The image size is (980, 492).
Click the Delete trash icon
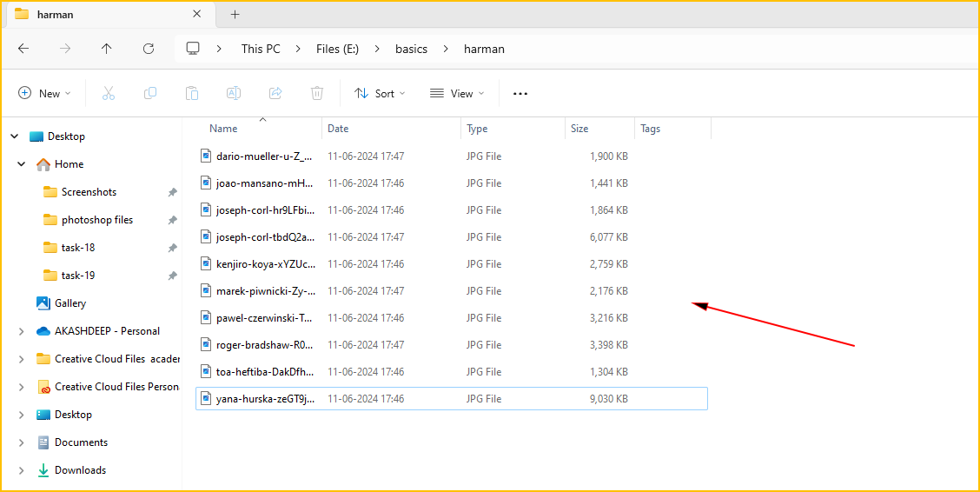click(317, 93)
